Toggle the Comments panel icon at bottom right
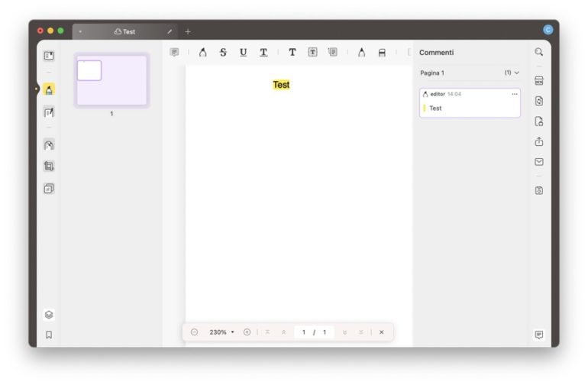 pyautogui.click(x=539, y=335)
